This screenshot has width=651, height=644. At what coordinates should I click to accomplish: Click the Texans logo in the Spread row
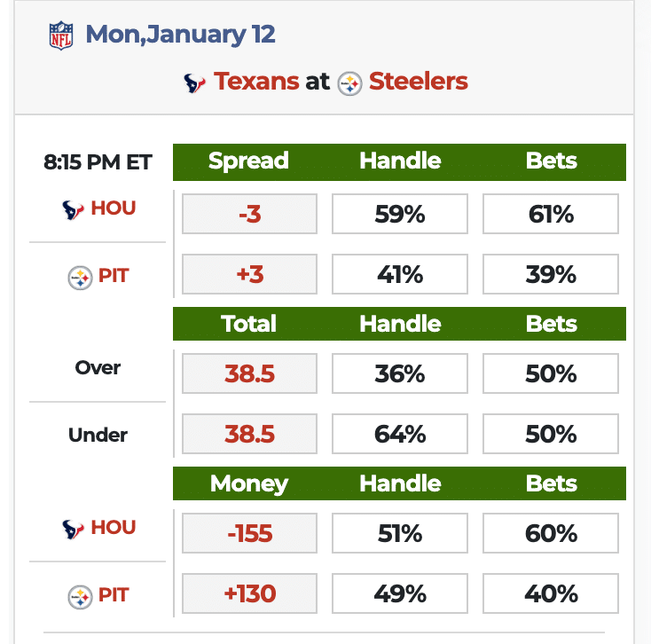[73, 209]
